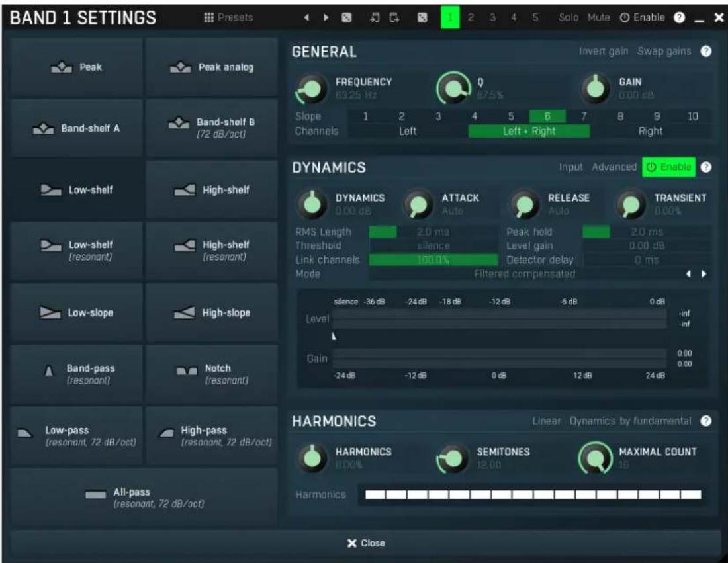Image resolution: width=728 pixels, height=563 pixels.
Task: Select Left + Right channels
Action: 529,132
